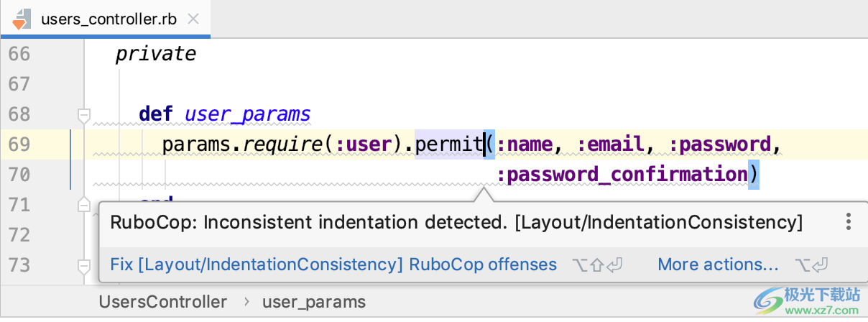Screen dimensions: 868x322
Task: Apply Fix Layout/IndentationConsistency RuboCop offenses
Action: click(333, 264)
